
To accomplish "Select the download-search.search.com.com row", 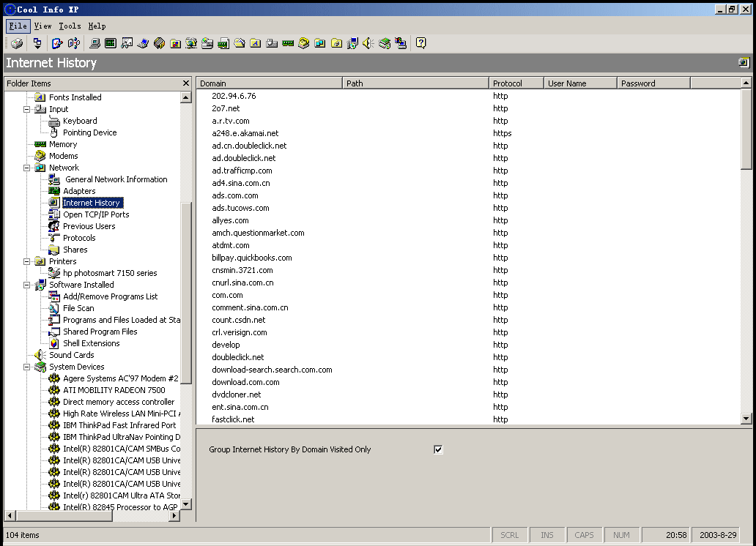I will 469,370.
